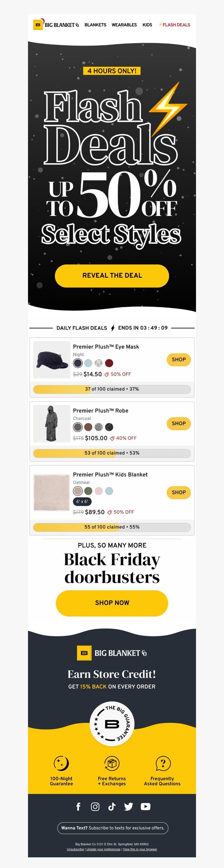The width and height of the screenshot is (224, 868).
Task: Open the TikTok social icon
Action: pyautogui.click(x=112, y=806)
